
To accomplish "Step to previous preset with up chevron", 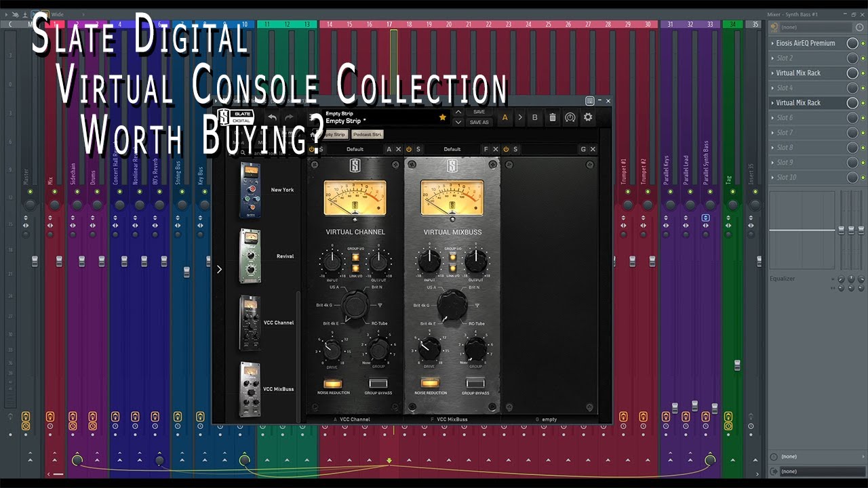I will coord(458,112).
